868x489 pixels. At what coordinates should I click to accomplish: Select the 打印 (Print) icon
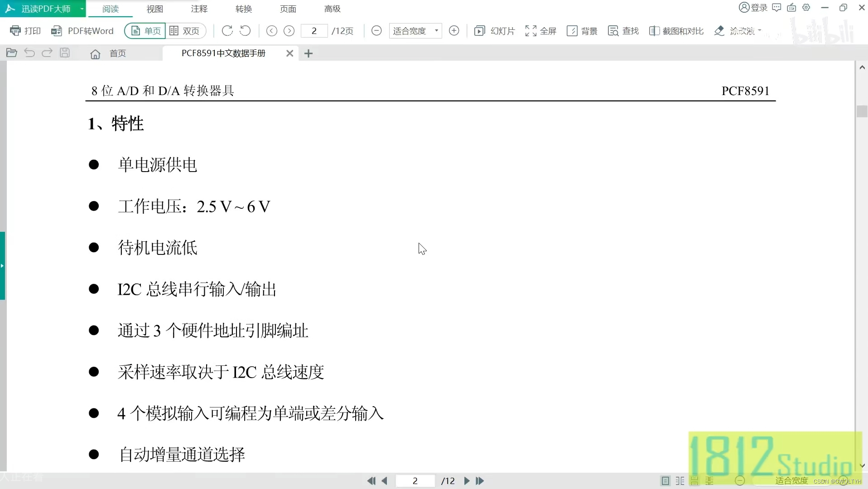coord(25,30)
